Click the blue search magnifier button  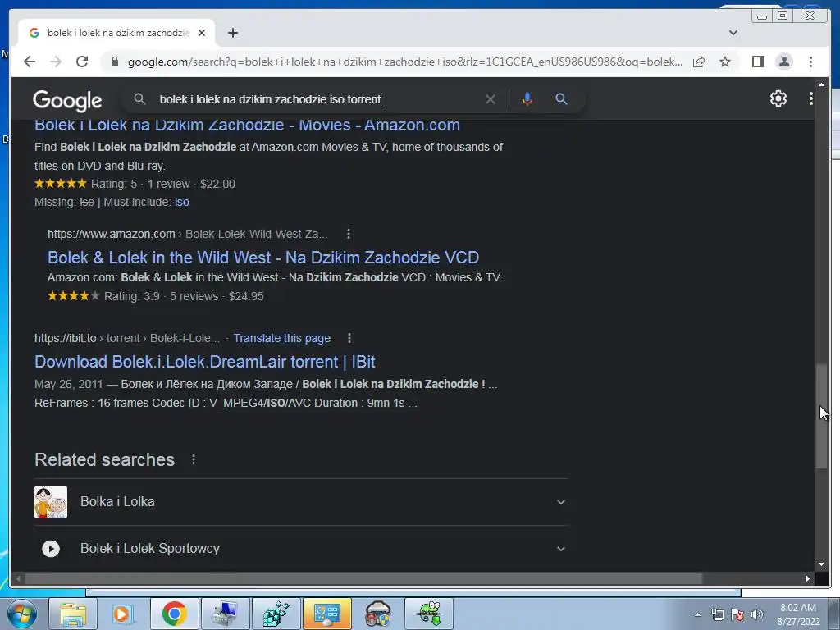[x=561, y=99]
